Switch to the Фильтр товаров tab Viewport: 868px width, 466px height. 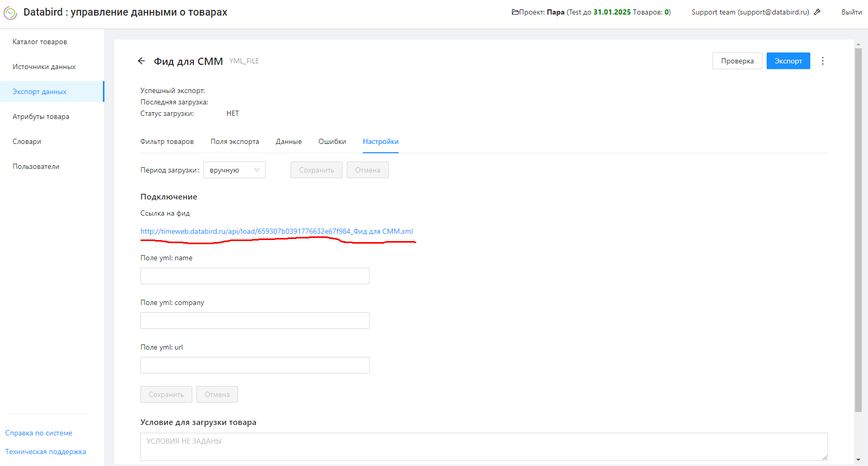click(x=167, y=142)
